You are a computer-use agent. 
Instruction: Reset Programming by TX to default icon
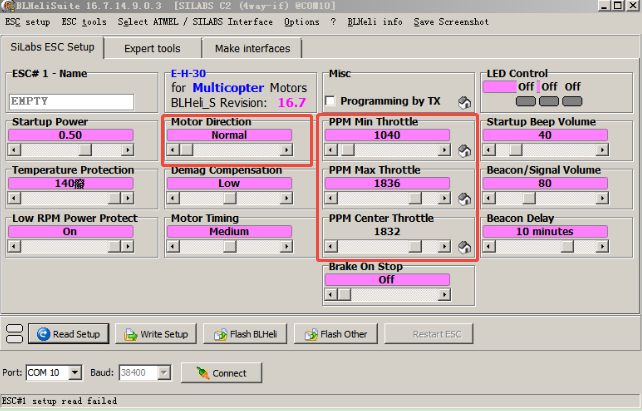coord(464,102)
